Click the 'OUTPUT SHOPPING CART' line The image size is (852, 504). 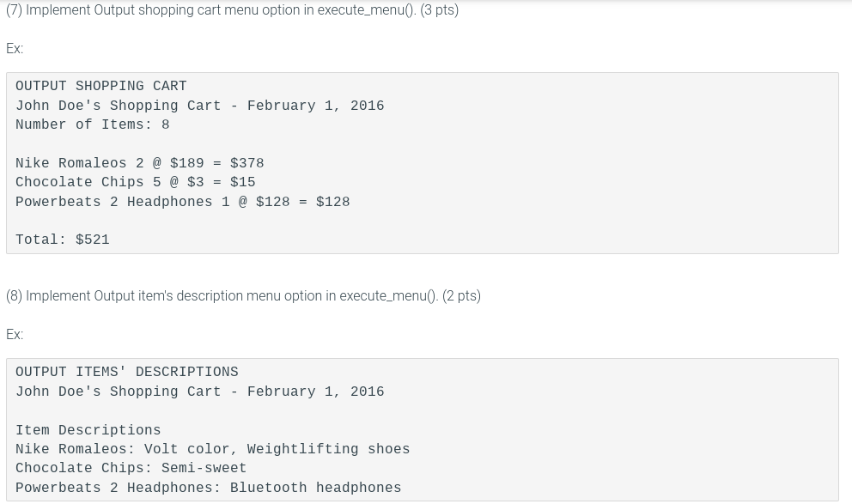click(x=101, y=86)
